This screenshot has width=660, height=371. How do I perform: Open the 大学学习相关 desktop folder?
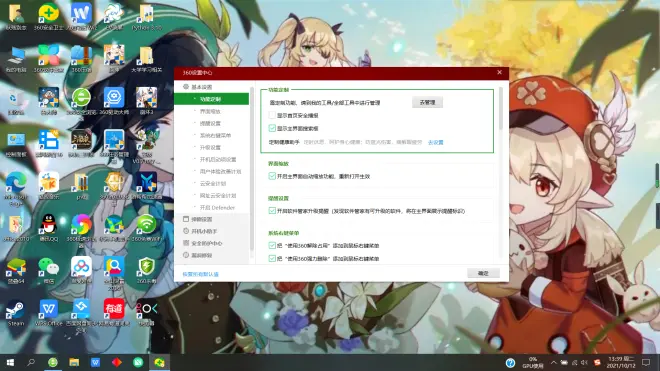tap(146, 59)
